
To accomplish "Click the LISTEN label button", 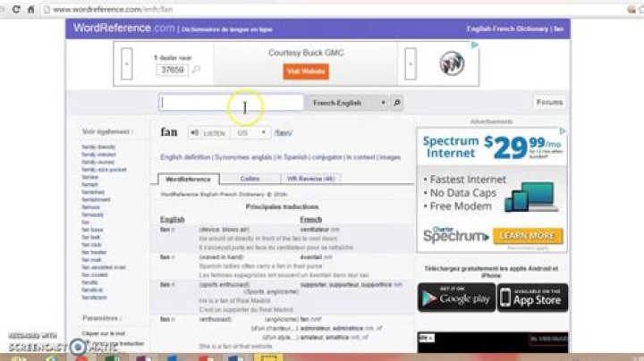I will [x=215, y=133].
